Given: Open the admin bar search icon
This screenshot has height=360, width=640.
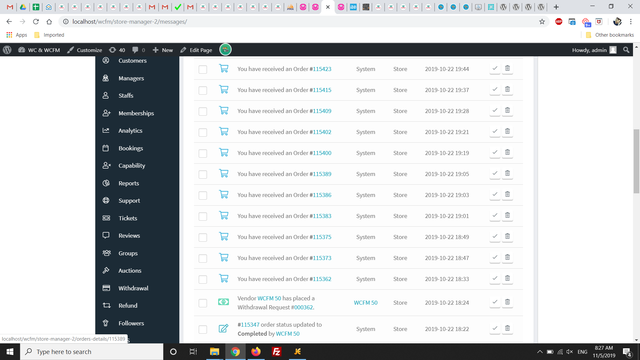Looking at the screenshot, I should (626, 50).
